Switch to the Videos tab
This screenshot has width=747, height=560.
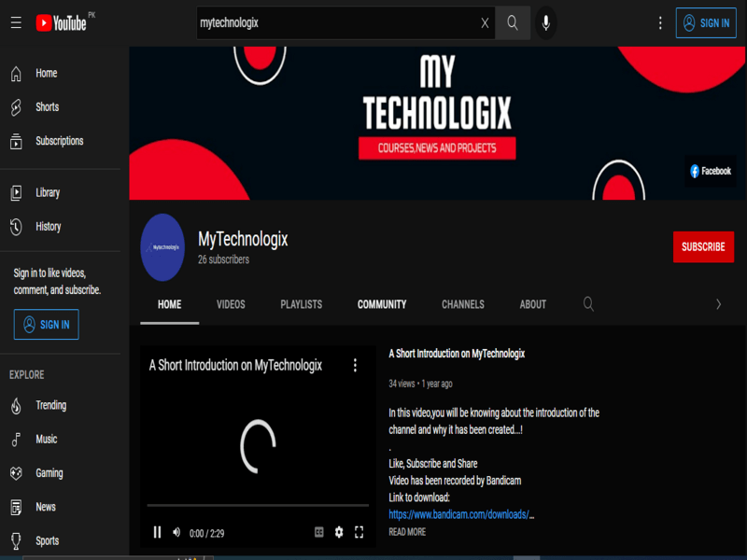tap(231, 304)
